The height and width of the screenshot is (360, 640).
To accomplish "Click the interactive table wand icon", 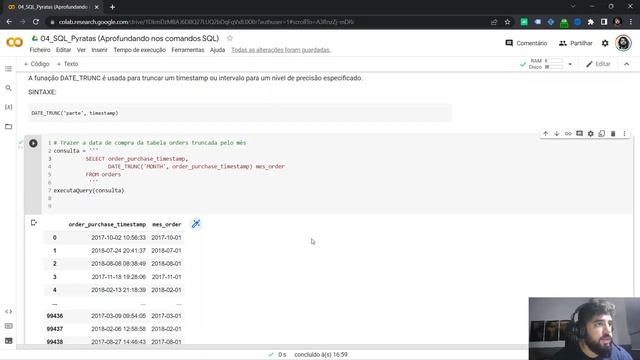I will tap(196, 224).
